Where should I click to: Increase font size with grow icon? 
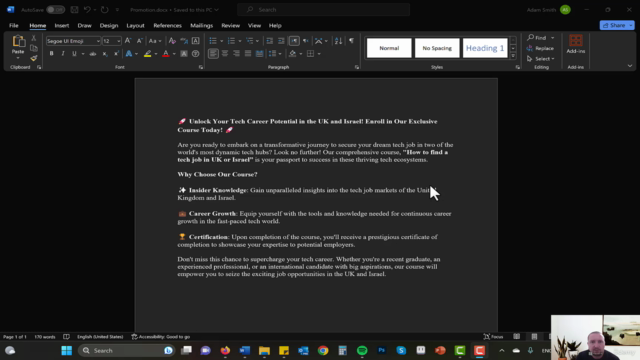tap(128, 41)
